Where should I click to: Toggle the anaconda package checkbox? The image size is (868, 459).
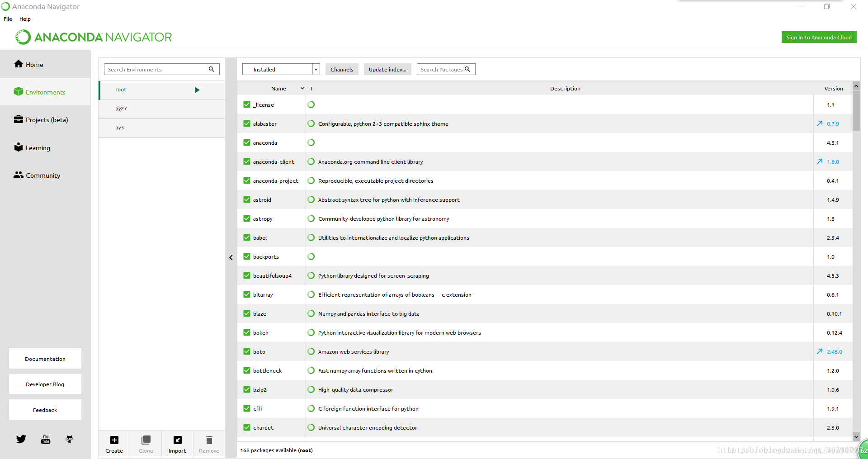(247, 142)
